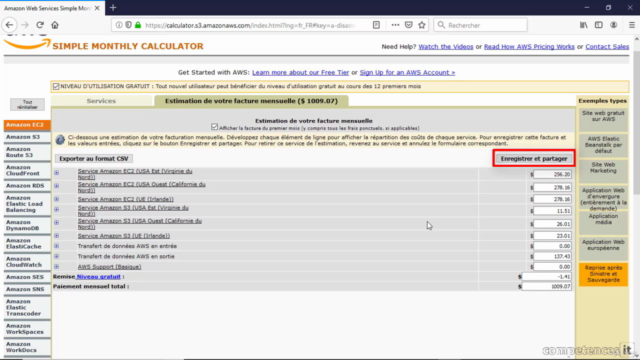The width and height of the screenshot is (640, 360).
Task: Open the browser home page icon
Action: [55, 25]
